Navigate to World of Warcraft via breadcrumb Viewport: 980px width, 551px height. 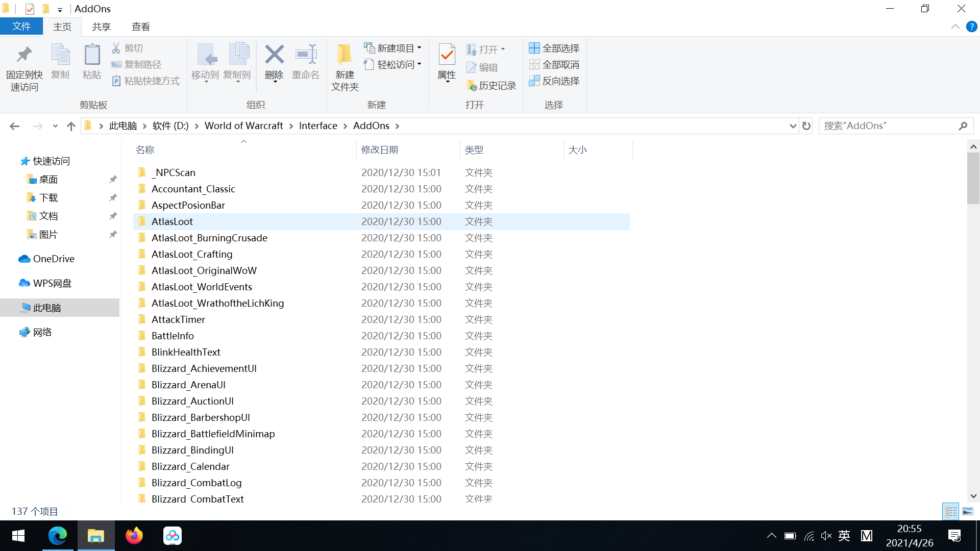coord(244,126)
